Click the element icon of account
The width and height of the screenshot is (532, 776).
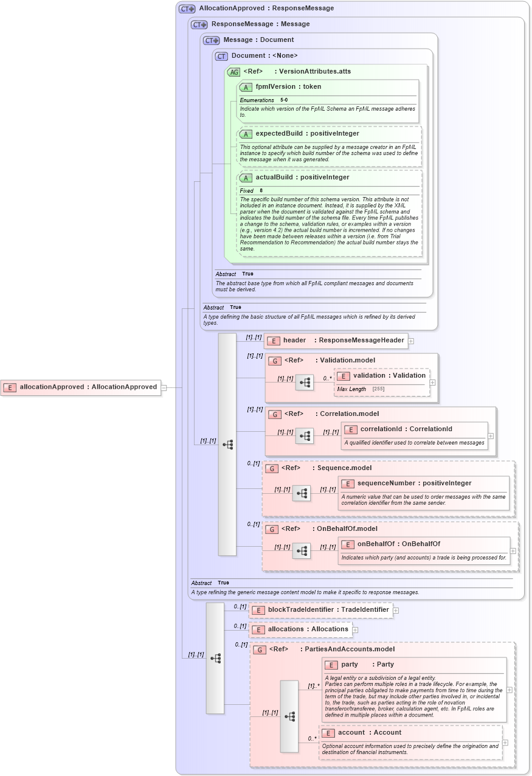click(328, 733)
